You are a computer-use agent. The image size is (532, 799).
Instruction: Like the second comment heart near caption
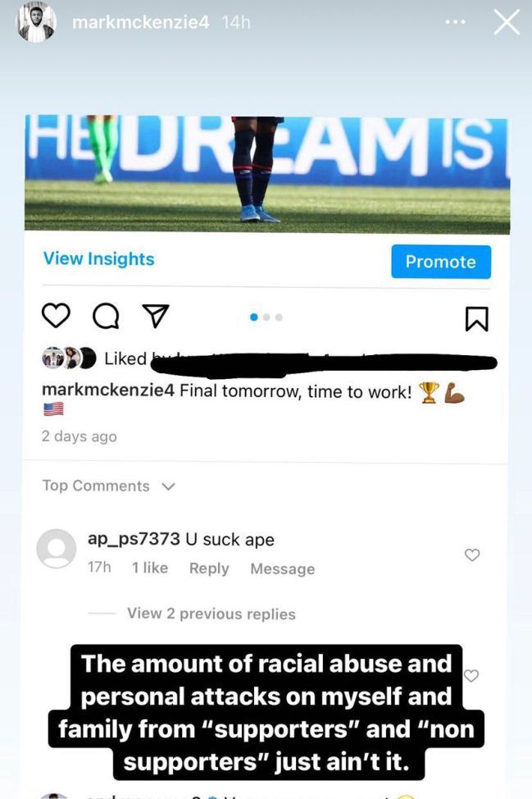tap(471, 675)
